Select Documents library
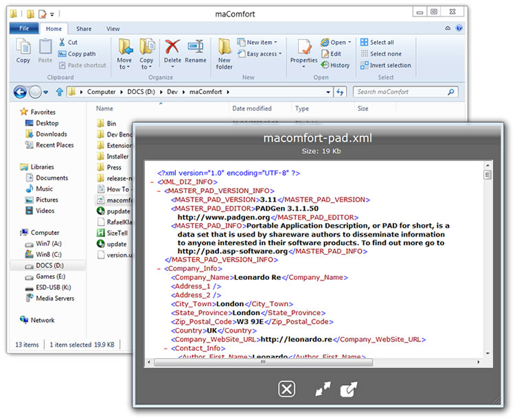The width and height of the screenshot is (515, 420). pyautogui.click(x=47, y=178)
